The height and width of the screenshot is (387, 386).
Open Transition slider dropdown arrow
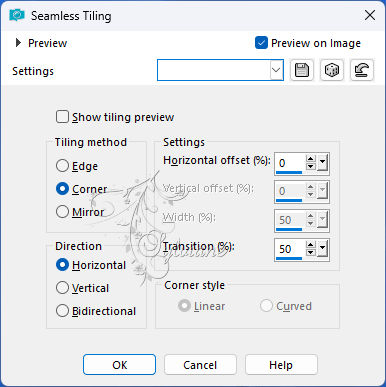(322, 249)
